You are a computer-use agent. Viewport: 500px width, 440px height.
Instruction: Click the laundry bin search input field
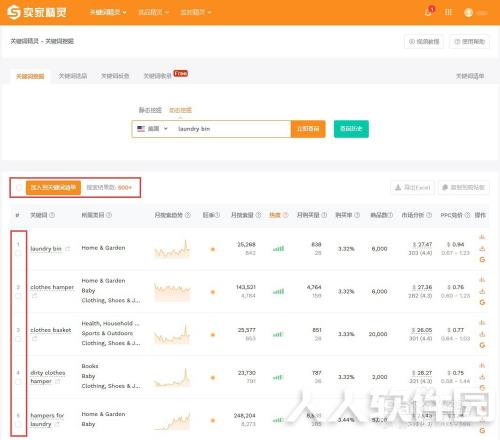(x=232, y=129)
